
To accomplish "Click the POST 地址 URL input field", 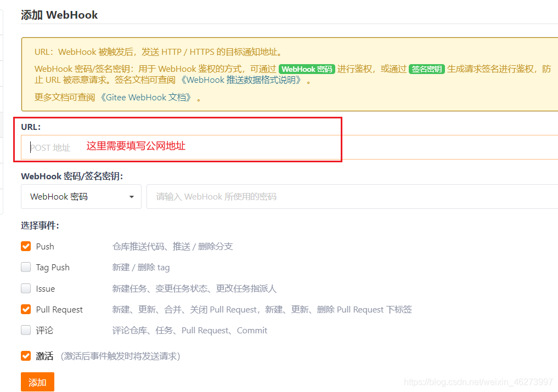I will click(289, 147).
